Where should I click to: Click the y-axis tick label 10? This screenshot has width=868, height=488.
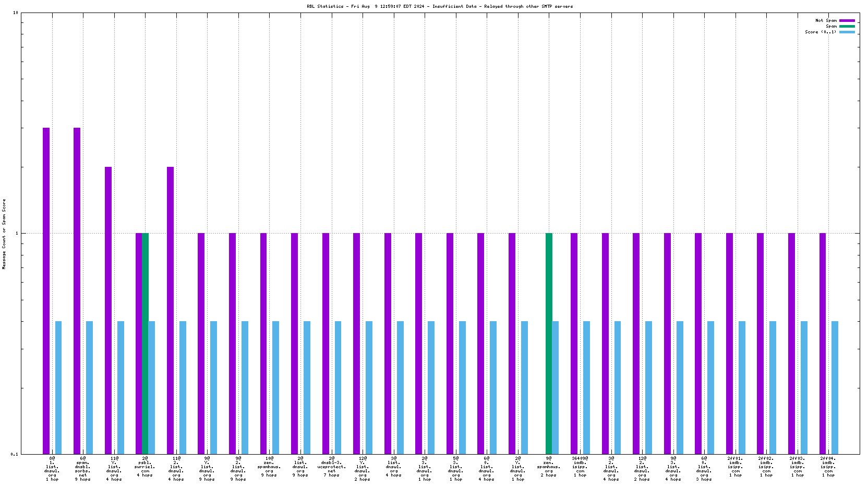point(16,13)
